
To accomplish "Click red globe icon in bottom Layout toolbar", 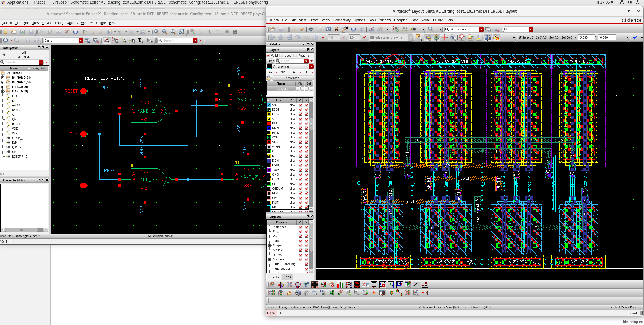I will [x=357, y=285].
